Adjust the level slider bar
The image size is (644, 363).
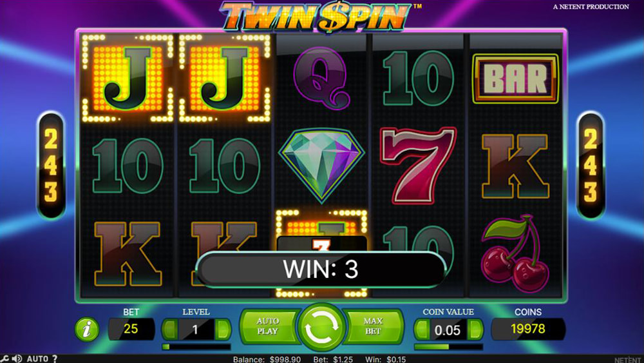click(x=196, y=347)
